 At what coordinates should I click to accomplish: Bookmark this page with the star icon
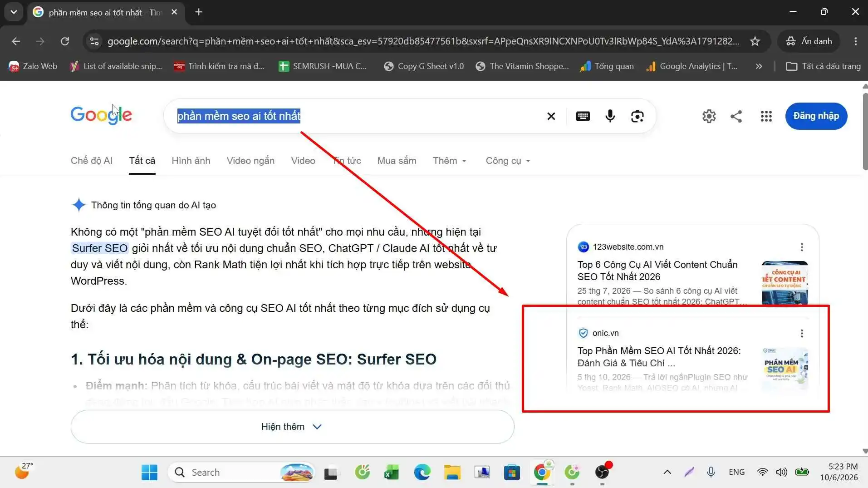tap(755, 41)
